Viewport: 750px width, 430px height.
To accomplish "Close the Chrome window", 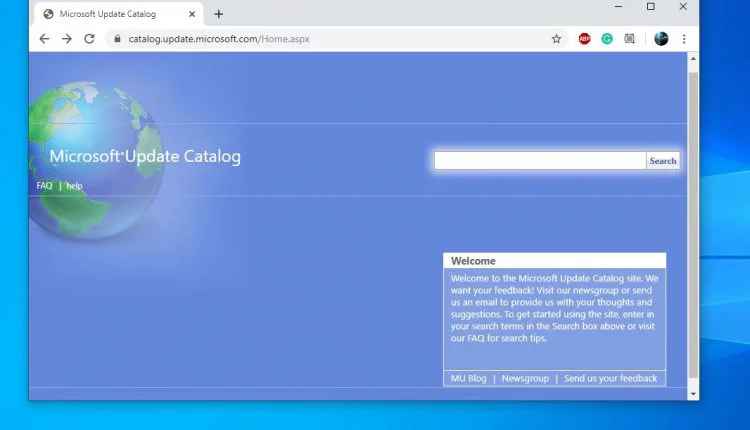I will [683, 7].
